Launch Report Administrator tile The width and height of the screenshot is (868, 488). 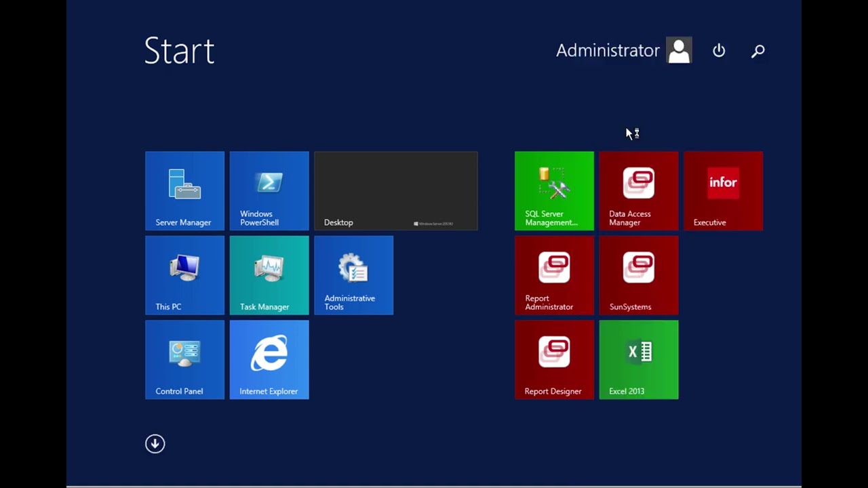(554, 275)
